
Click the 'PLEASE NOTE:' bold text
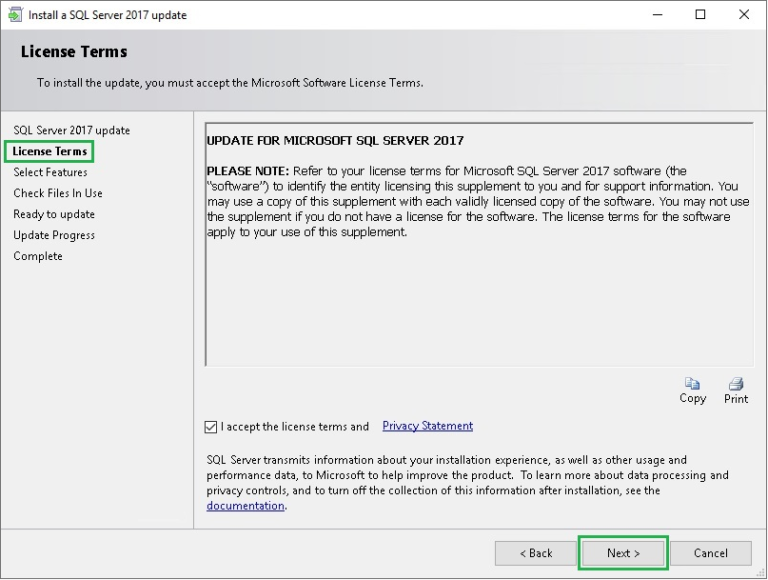248,171
